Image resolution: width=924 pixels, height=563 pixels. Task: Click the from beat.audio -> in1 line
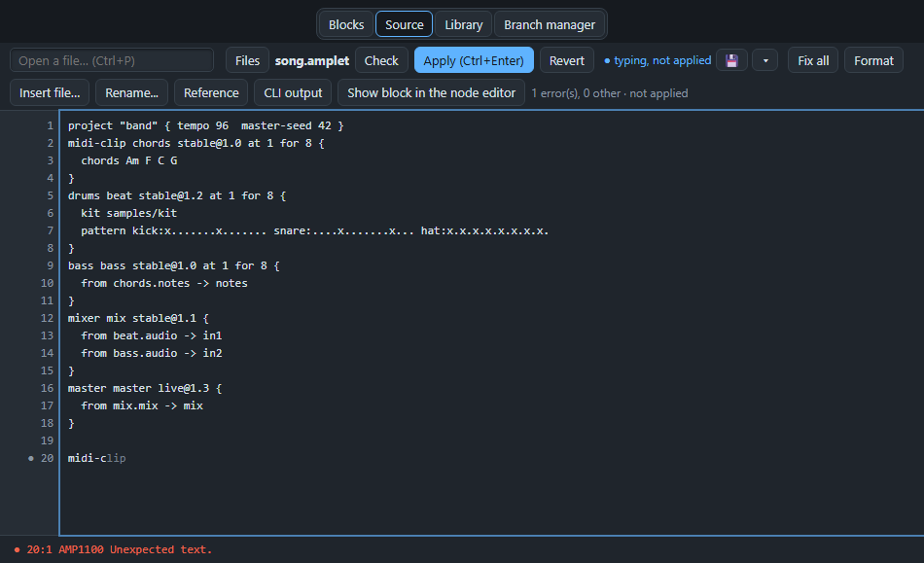[x=152, y=335]
